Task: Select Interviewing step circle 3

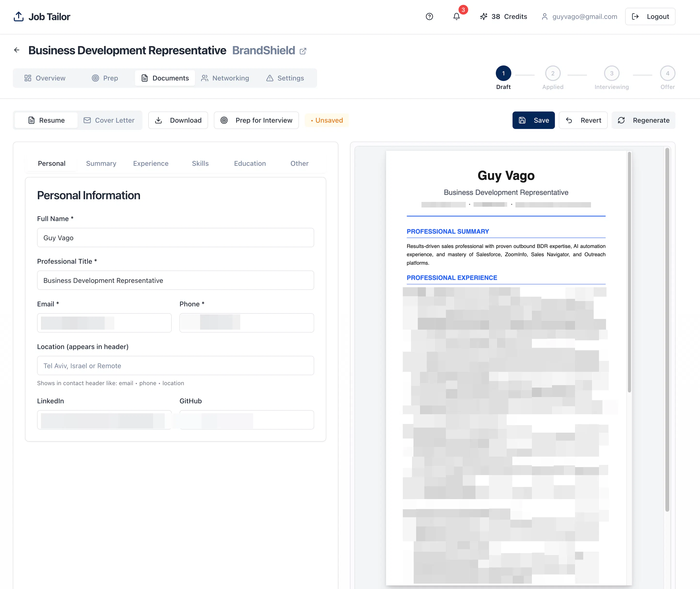Action: coord(611,73)
